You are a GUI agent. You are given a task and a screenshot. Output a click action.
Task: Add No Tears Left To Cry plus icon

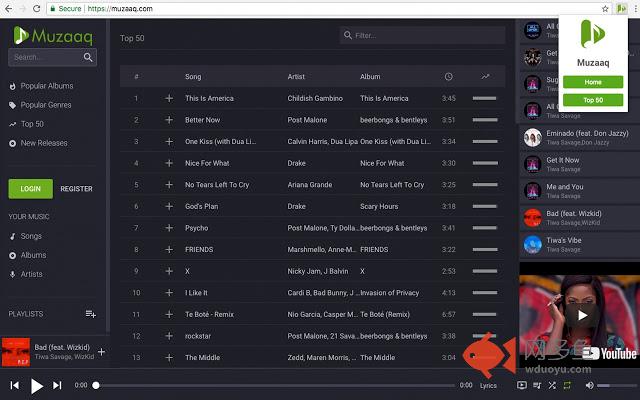click(x=169, y=185)
